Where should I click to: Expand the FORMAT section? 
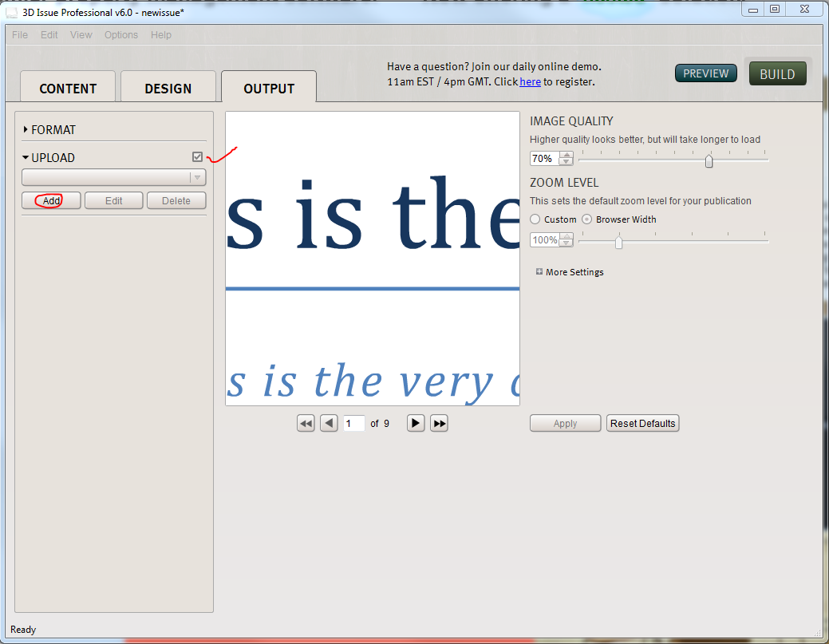pyautogui.click(x=26, y=129)
